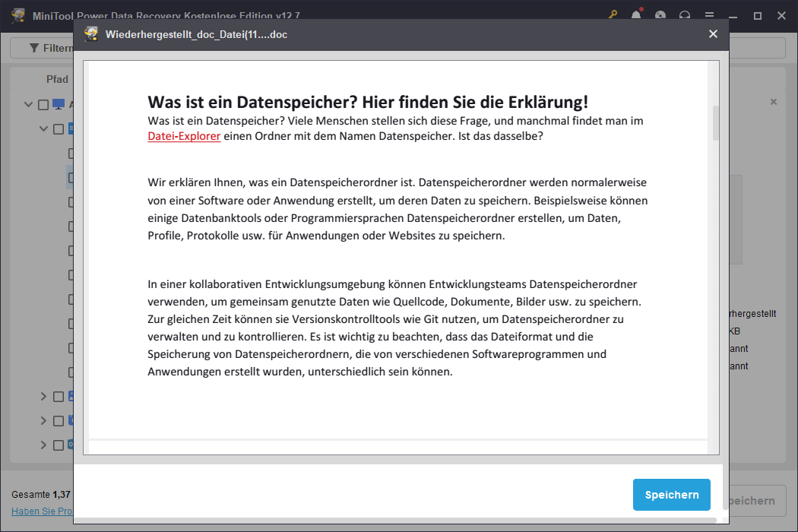Image resolution: width=798 pixels, height=532 pixels.
Task: Open notifications via the bell icon
Action: (637, 15)
